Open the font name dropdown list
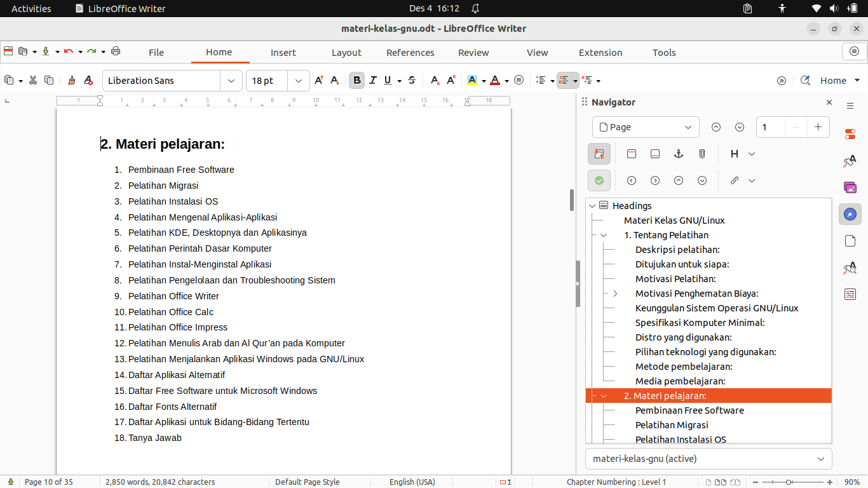Screen dimensions: 868x488 pyautogui.click(x=230, y=81)
